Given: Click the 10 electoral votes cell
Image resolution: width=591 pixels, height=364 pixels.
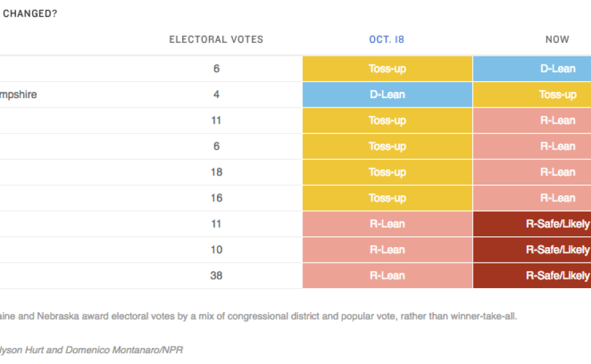Looking at the screenshot, I should click(216, 250).
